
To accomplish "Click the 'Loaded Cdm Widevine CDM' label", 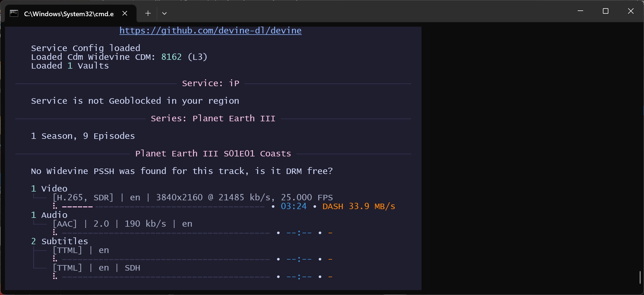I will pyautogui.click(x=93, y=57).
